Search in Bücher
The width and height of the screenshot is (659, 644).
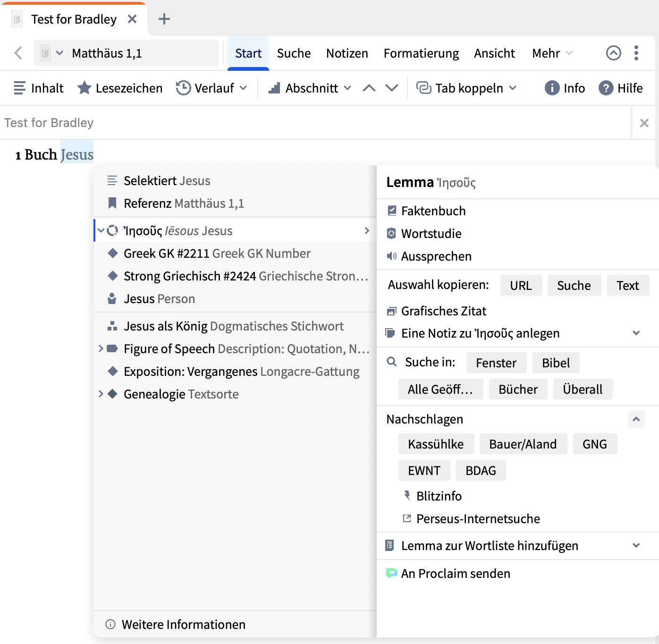coord(518,390)
